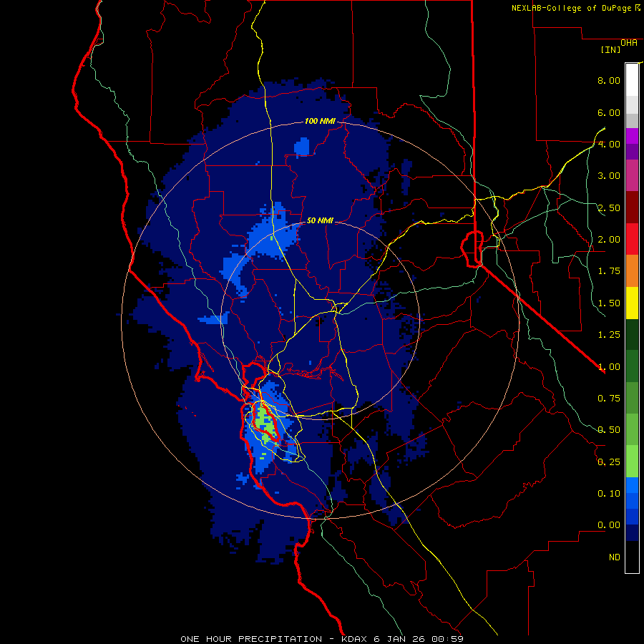Click the orange swatch beside 1.75
This screenshot has width=644, height=644.
[632, 270]
